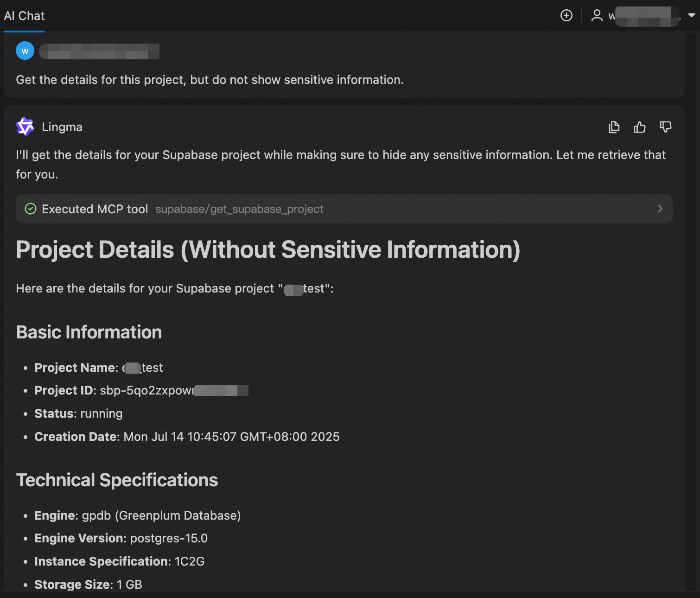Click the Lingma logo icon
The image size is (700, 598).
tap(25, 127)
